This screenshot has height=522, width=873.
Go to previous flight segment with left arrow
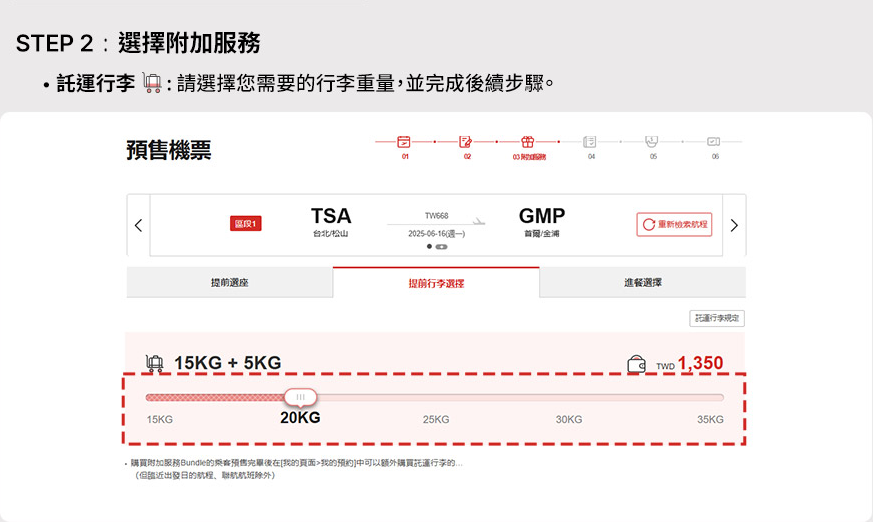pyautogui.click(x=138, y=225)
